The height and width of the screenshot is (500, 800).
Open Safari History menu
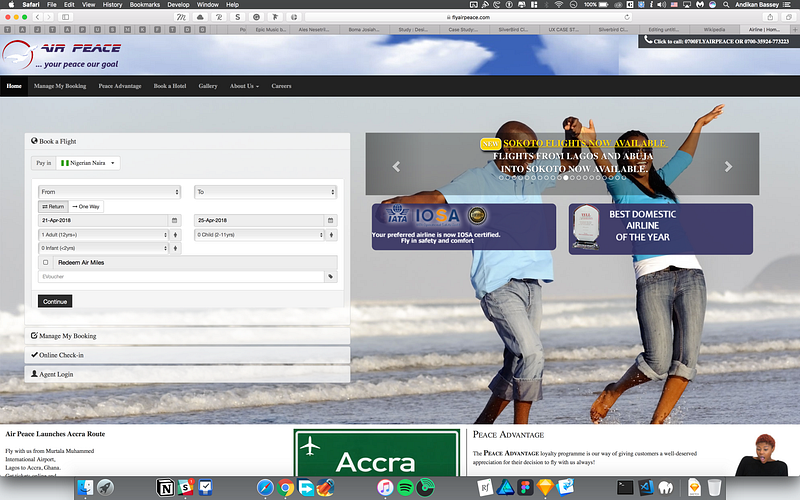[112, 4]
